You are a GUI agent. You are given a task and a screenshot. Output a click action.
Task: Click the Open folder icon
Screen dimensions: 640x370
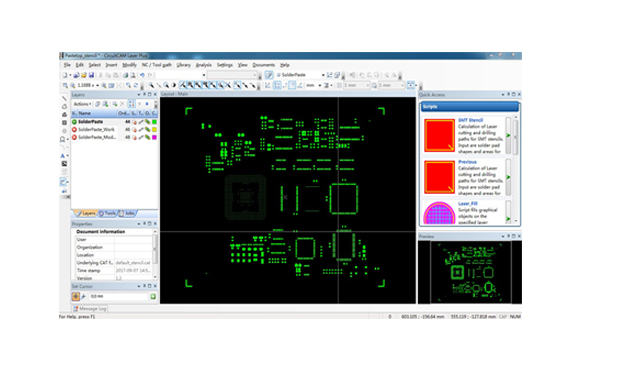84,75
